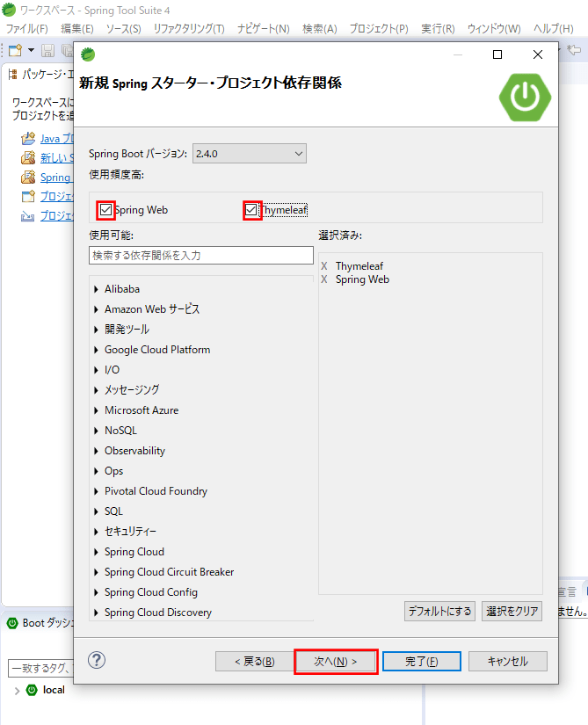This screenshot has height=725, width=588.
Task: Maximize the dependencies dialog
Action: tap(497, 54)
